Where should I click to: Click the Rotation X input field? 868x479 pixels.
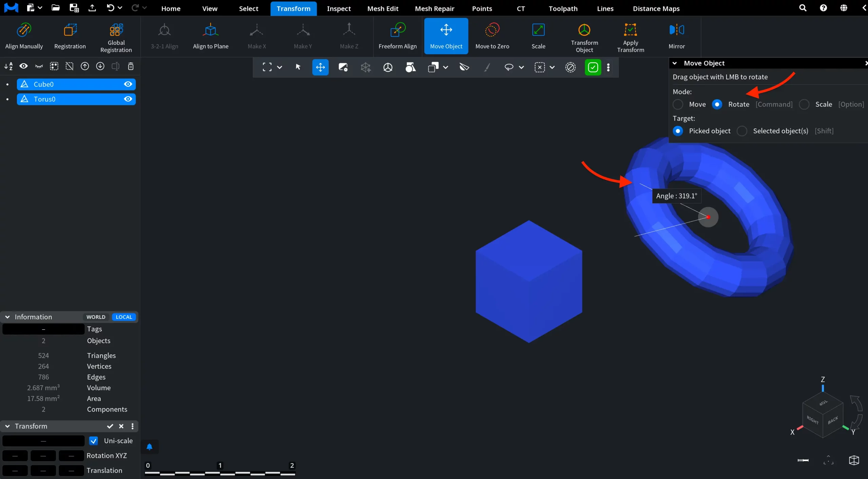(x=15, y=456)
